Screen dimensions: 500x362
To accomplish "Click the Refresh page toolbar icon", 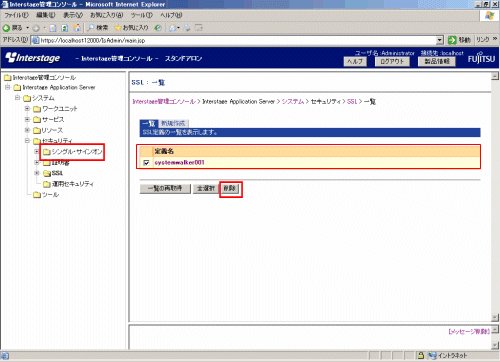I will (x=65, y=28).
